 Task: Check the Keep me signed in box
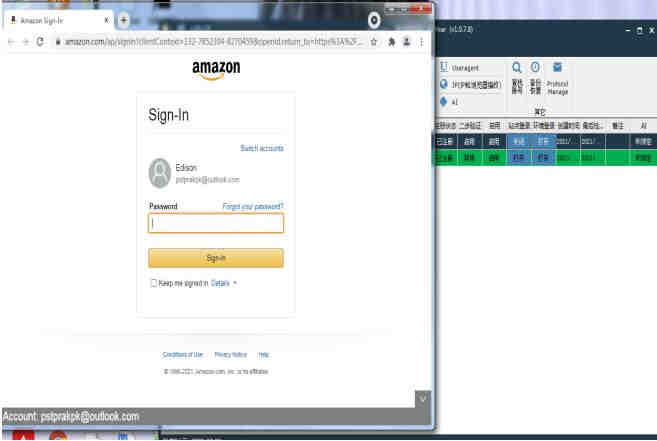(x=153, y=283)
